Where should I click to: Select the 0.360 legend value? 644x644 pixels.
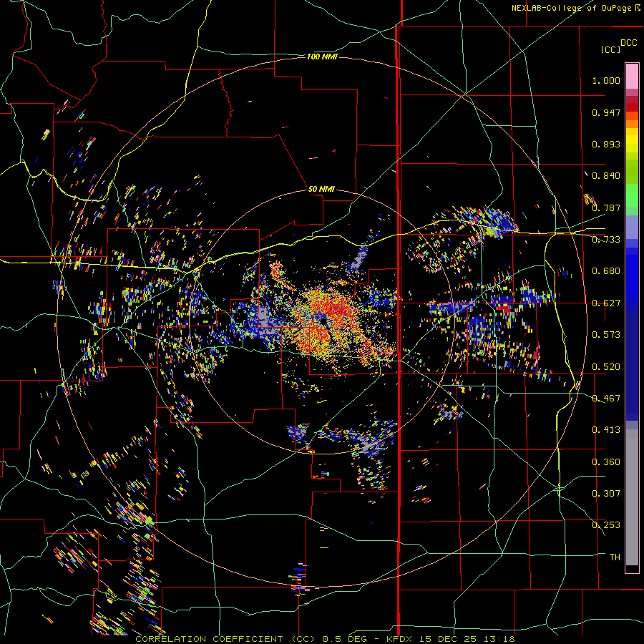coord(606,462)
